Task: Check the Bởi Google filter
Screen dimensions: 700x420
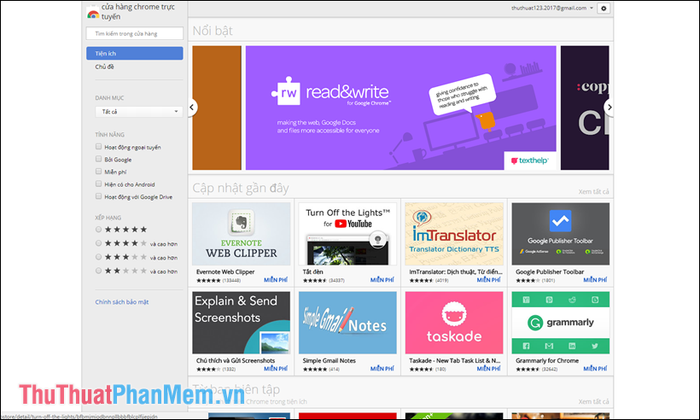Action: pyautogui.click(x=99, y=159)
